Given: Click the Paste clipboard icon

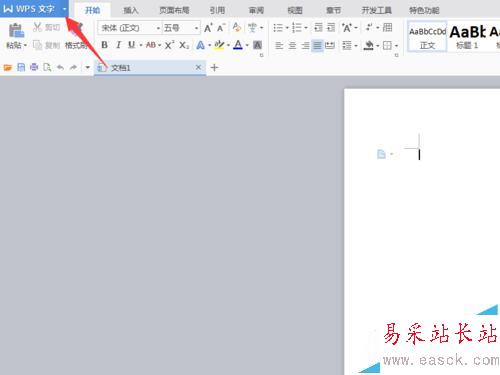Looking at the screenshot, I should [16, 30].
